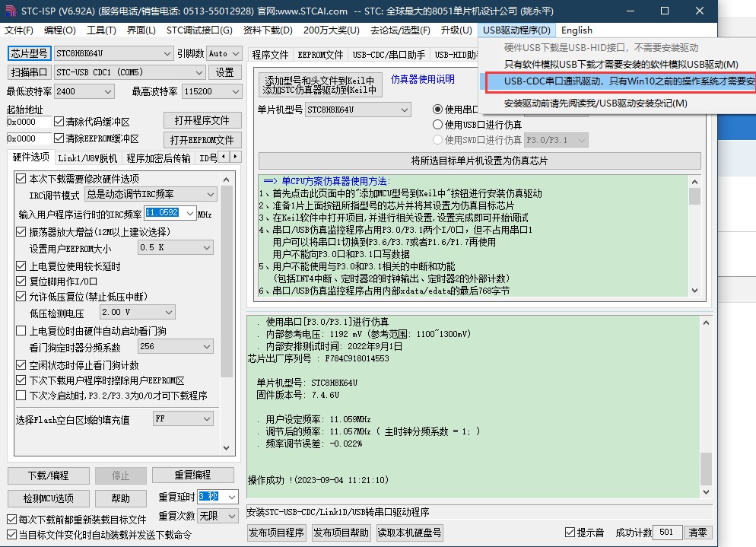Open the 文件(F) menu

pyautogui.click(x=19, y=30)
